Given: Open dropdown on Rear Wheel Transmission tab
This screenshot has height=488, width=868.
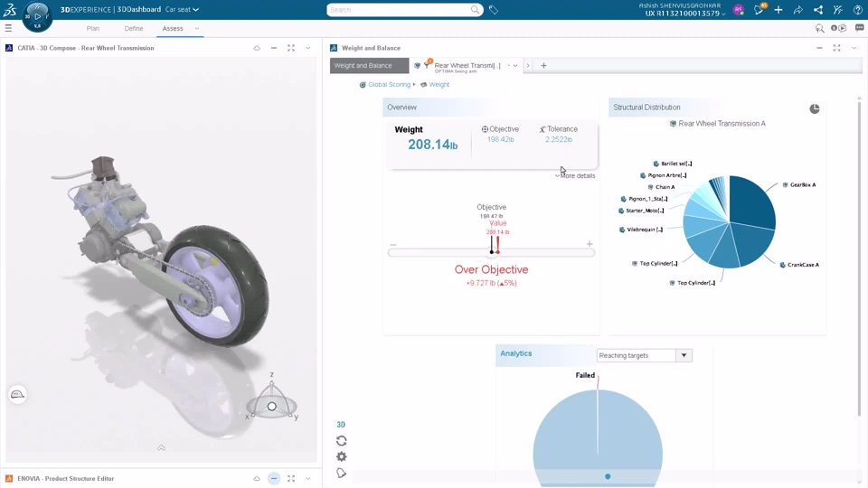Looking at the screenshot, I should [x=515, y=65].
